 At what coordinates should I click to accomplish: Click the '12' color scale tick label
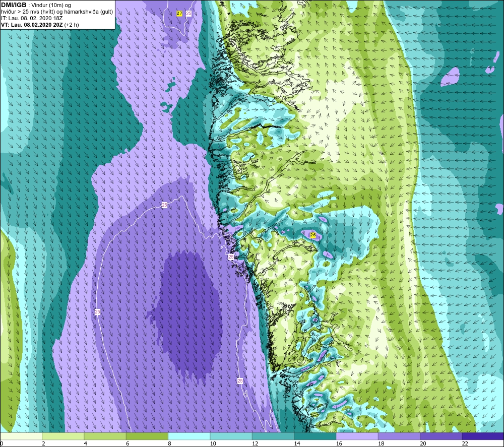pos(255,443)
